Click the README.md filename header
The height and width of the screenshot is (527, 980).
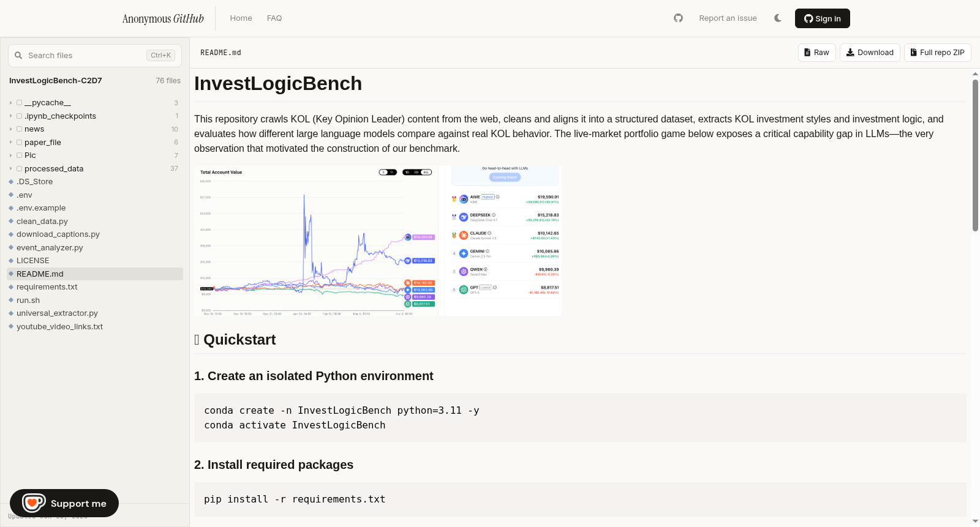[x=221, y=53]
